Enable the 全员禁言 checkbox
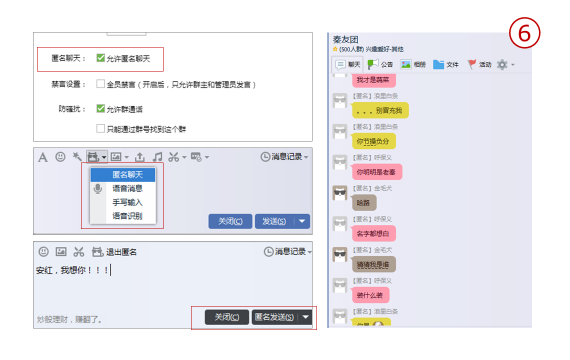 point(100,84)
